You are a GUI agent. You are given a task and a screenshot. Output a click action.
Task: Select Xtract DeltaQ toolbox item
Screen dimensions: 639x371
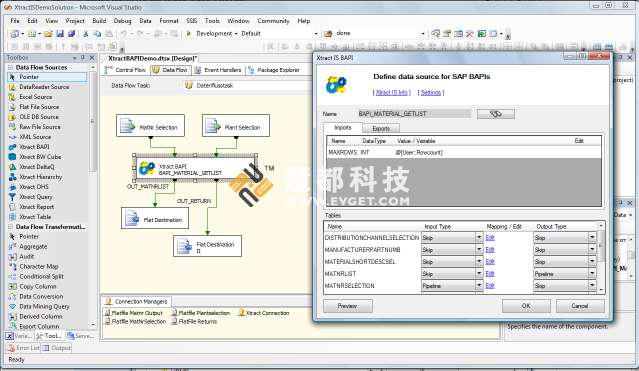37,167
